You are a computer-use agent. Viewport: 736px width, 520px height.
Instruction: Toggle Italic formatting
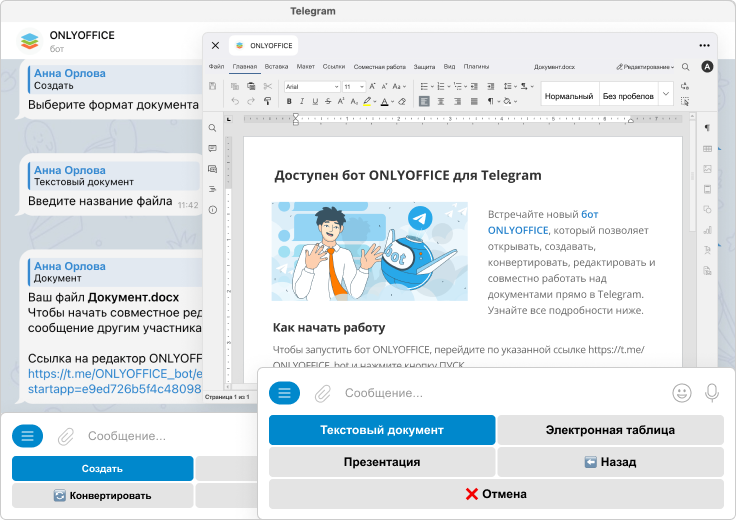[302, 101]
